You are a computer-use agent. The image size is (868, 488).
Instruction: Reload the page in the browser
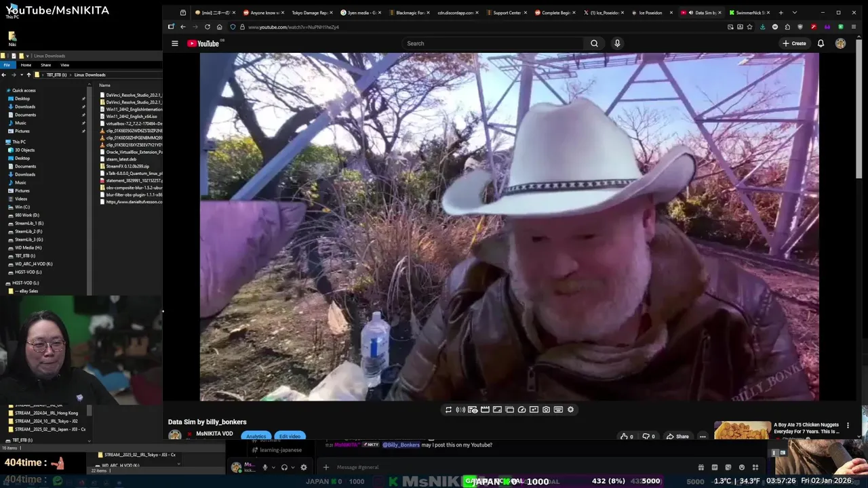click(x=208, y=26)
